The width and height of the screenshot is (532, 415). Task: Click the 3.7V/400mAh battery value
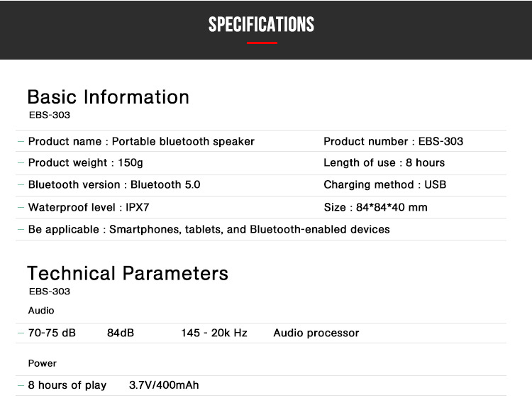pos(164,385)
